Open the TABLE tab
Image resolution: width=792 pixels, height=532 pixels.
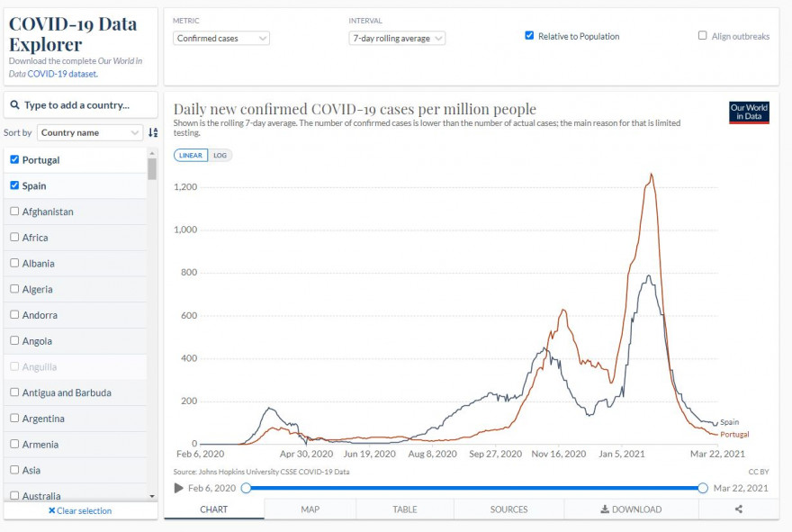pyautogui.click(x=405, y=509)
